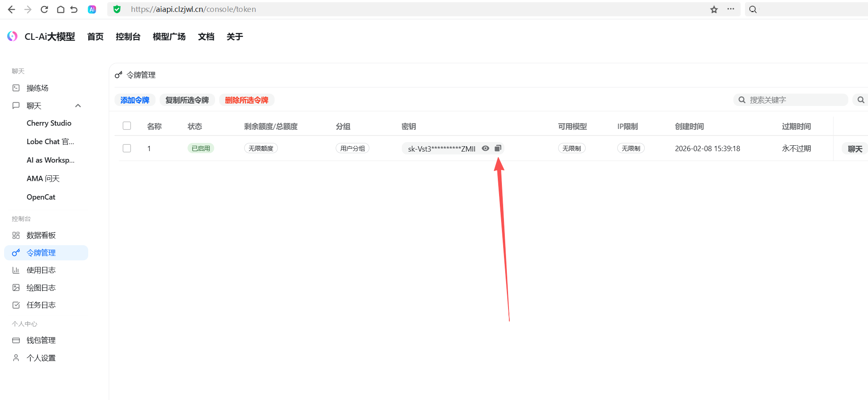Collapse the 聊天 sidebar group chevron
This screenshot has height=400, width=868.
78,106
